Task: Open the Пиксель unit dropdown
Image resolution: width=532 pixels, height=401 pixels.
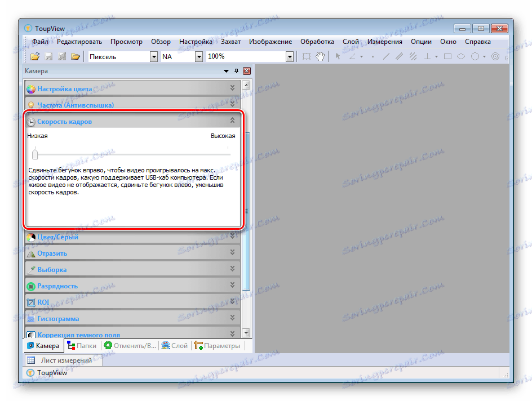Action: (154, 57)
